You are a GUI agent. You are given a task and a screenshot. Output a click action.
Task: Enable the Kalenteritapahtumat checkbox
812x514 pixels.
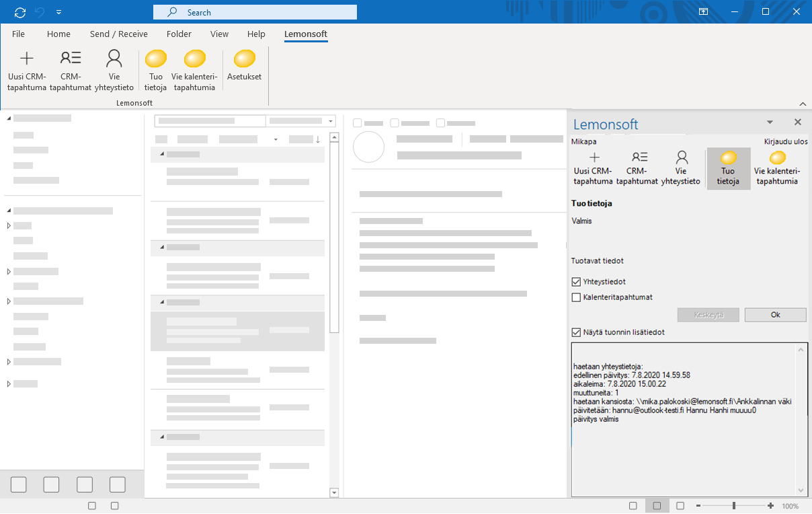(576, 297)
